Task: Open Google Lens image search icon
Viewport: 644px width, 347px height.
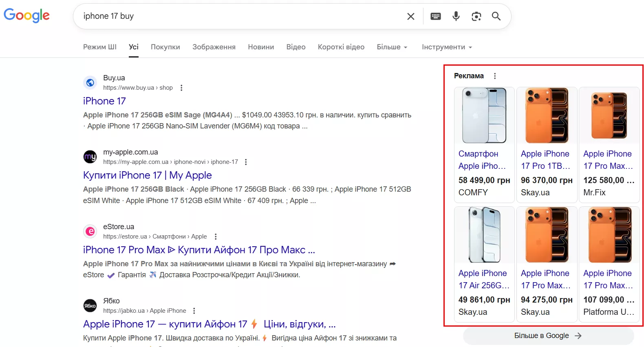Action: [476, 16]
